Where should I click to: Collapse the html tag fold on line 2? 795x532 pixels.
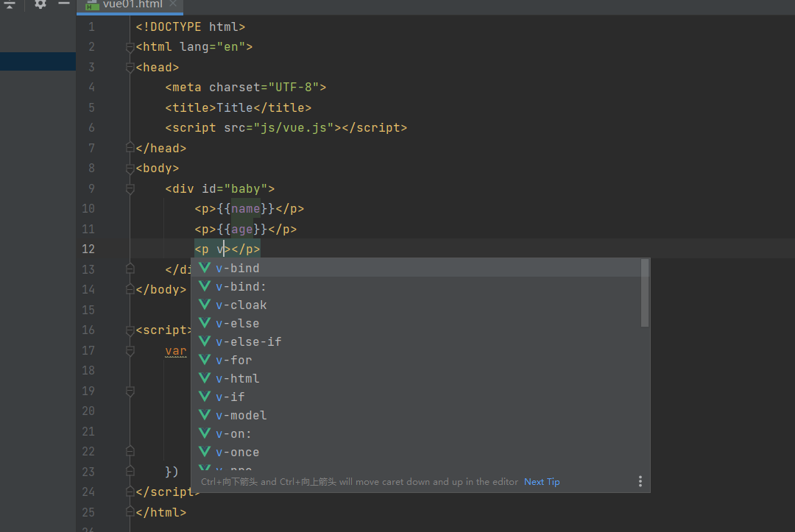(130, 47)
